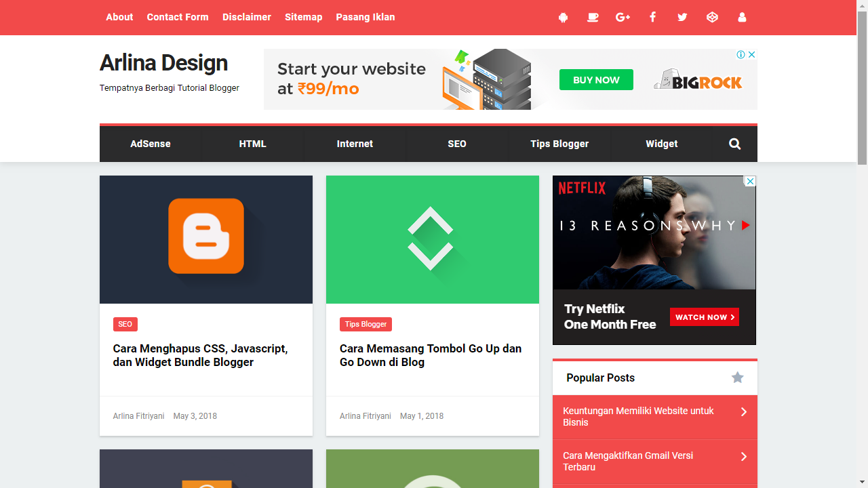Click author Arlina Fitriyani on May 3 post
This screenshot has height=488, width=868.
(138, 416)
